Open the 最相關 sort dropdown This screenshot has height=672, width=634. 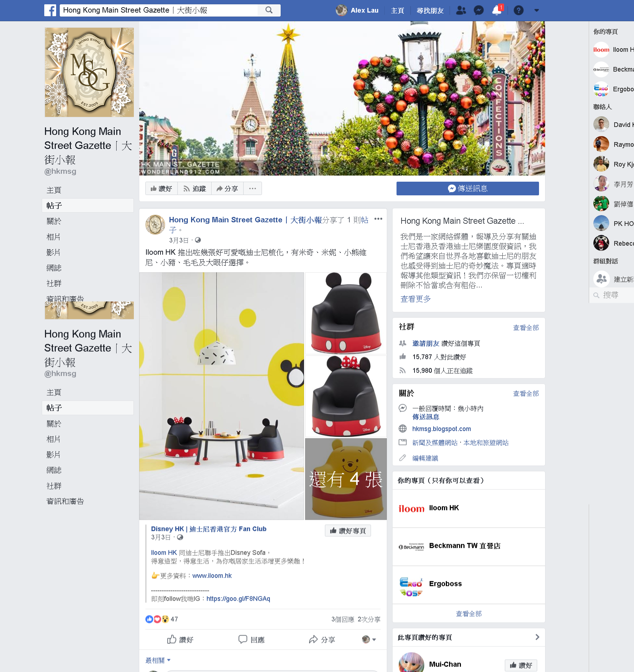(x=158, y=660)
